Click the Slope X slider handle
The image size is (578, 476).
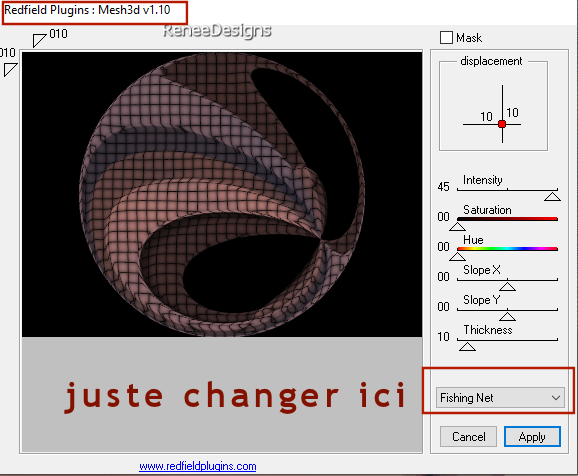507,286
